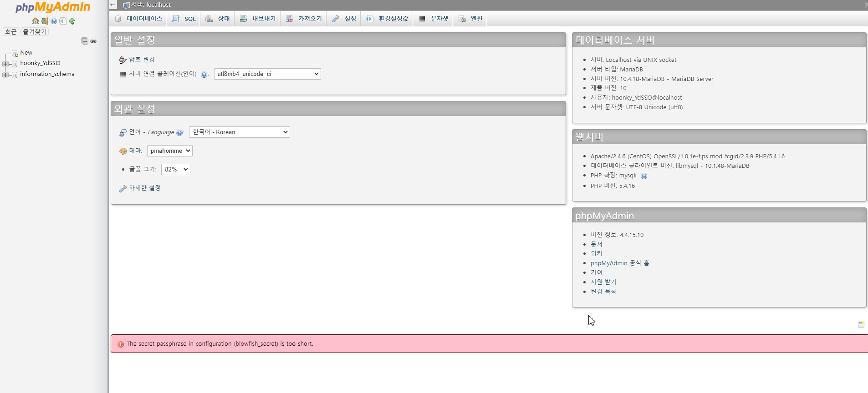This screenshot has width=868, height=393.
Task: Open the Language dropdown showing Korean
Action: click(x=240, y=132)
